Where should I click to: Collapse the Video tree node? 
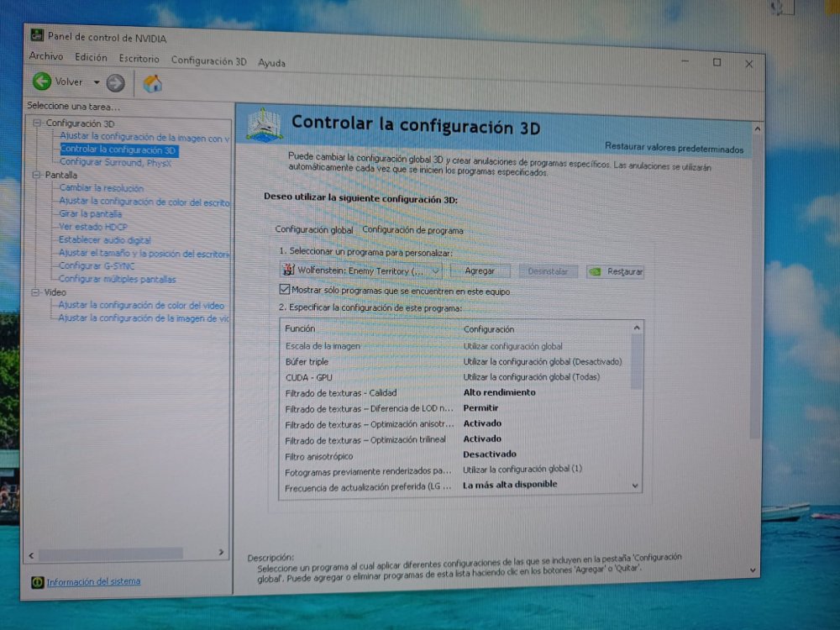coord(34,292)
